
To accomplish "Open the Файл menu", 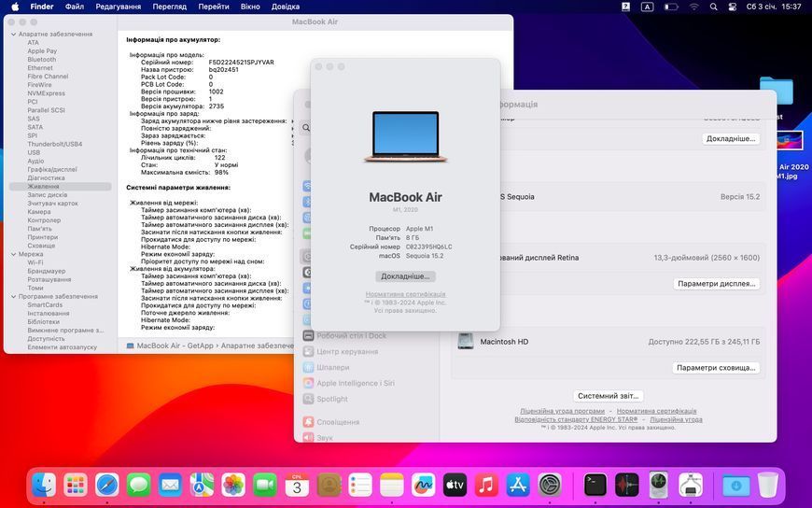I will click(x=75, y=7).
